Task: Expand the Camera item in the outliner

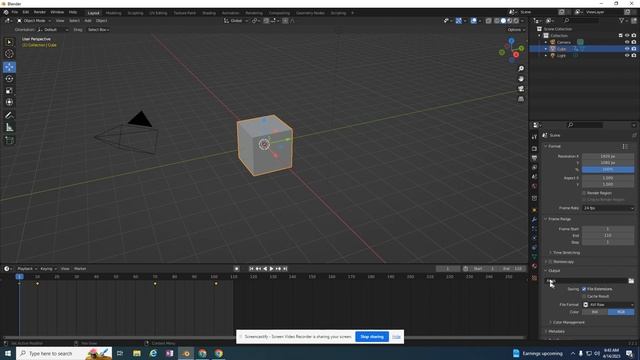Action: pos(546,42)
